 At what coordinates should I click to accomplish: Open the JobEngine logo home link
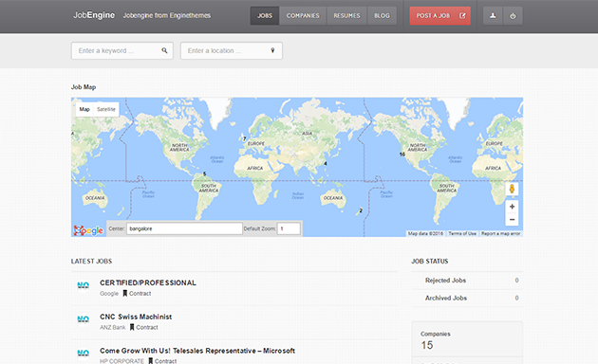click(94, 15)
